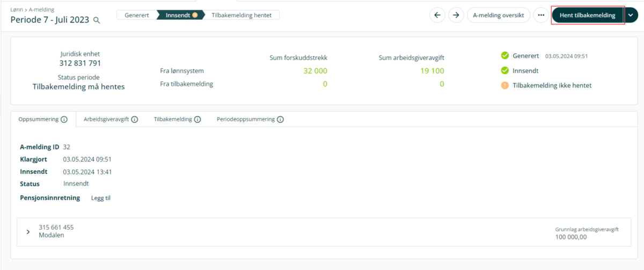
Task: Click info icon beside Oppsummering tab
Action: [x=64, y=119]
